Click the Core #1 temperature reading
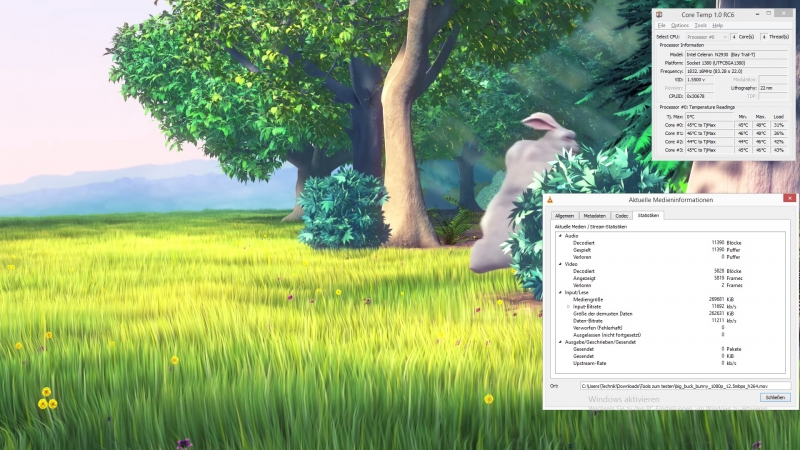 (x=709, y=133)
